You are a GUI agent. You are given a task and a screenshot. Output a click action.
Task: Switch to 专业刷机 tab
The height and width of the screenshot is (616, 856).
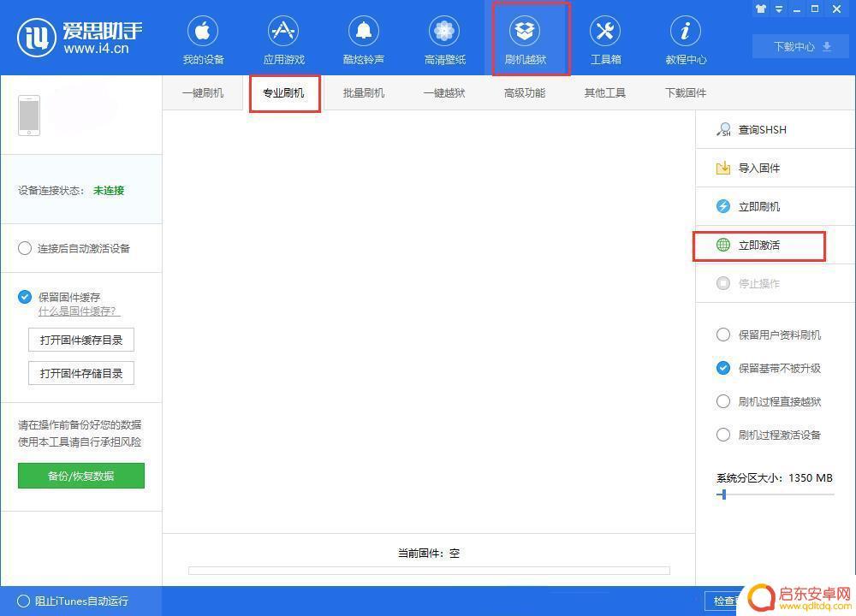tap(283, 92)
